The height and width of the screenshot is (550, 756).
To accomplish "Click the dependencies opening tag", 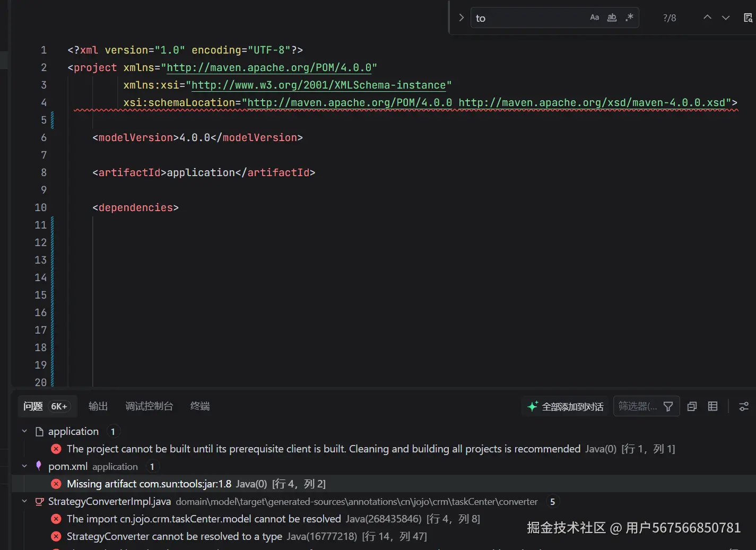I will tap(135, 207).
